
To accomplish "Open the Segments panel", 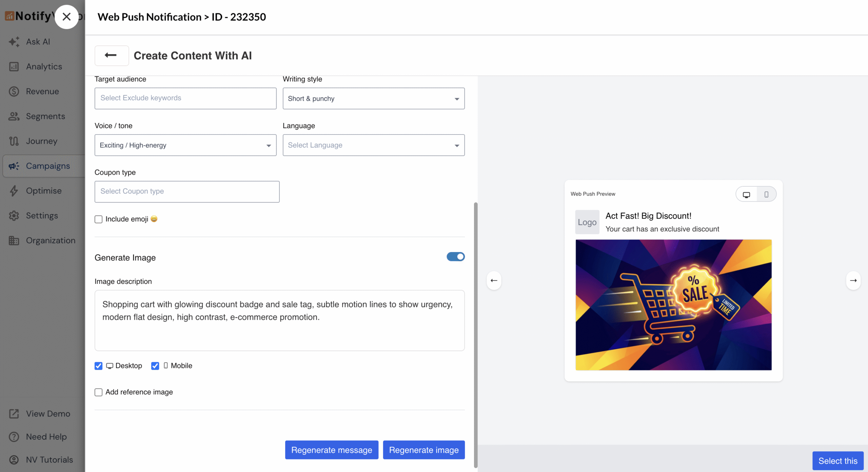I will 45,116.
